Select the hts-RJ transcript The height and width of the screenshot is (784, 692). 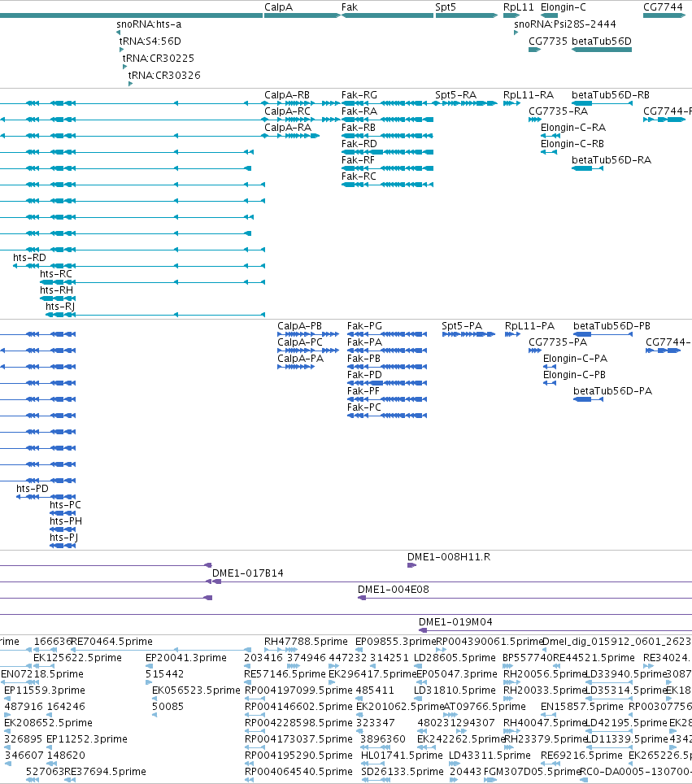155,315
